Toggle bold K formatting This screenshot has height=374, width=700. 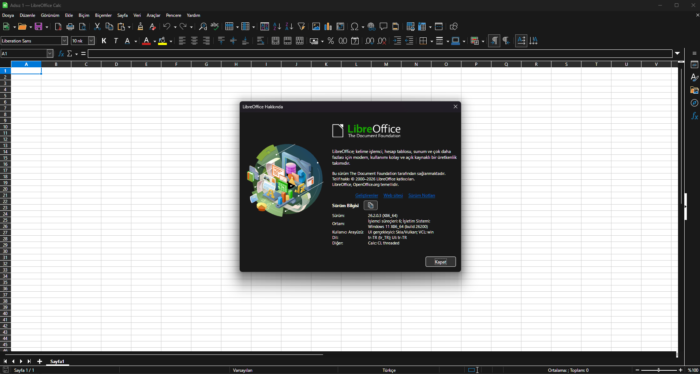104,41
